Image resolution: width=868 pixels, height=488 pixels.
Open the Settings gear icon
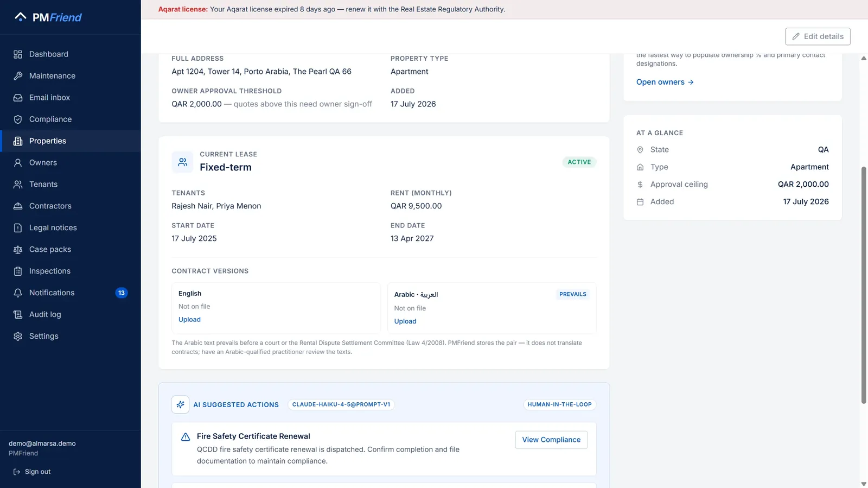18,337
